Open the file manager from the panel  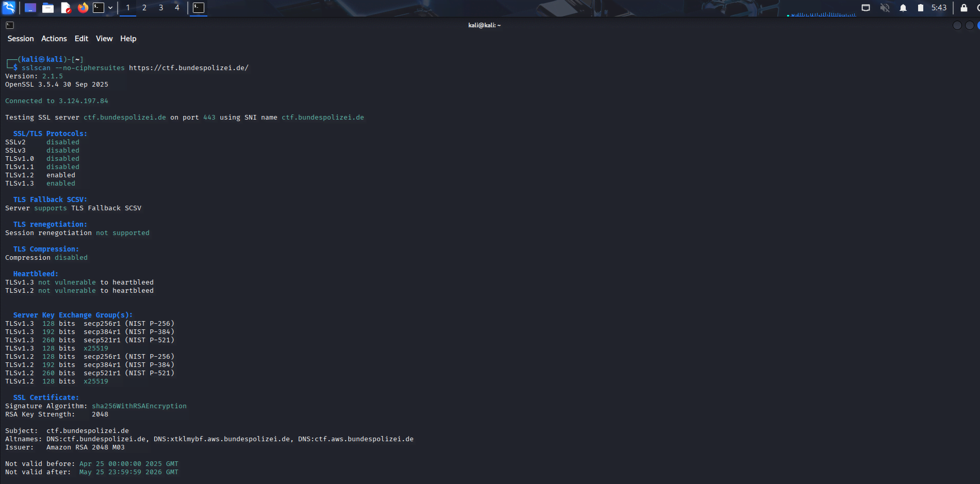point(48,8)
